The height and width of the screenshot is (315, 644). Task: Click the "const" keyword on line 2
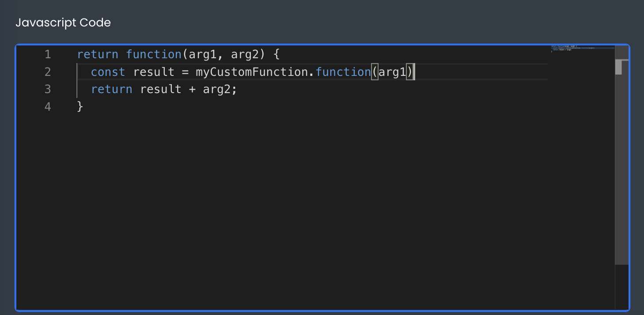108,72
